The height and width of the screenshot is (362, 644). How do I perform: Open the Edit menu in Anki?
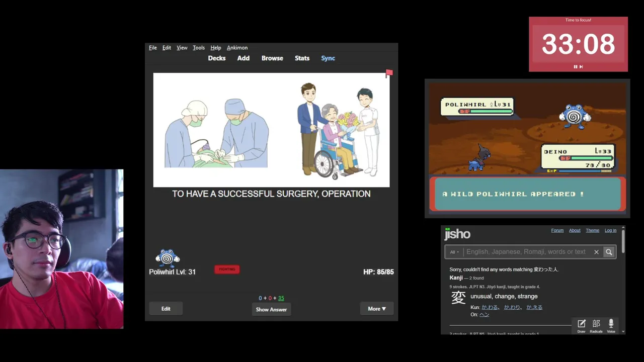(167, 48)
